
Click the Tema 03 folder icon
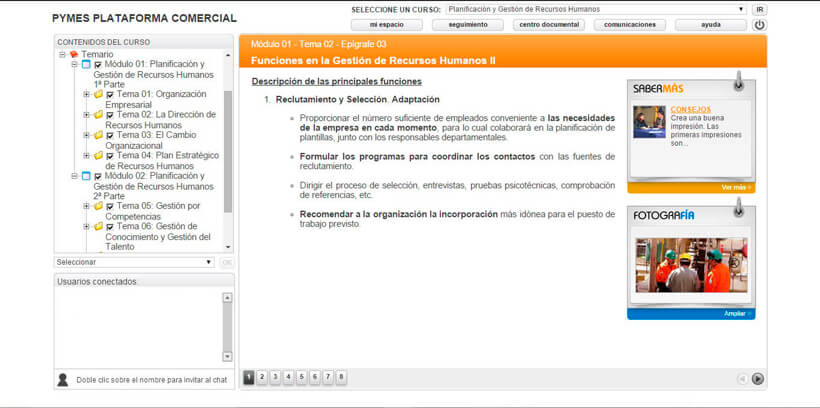[98, 135]
